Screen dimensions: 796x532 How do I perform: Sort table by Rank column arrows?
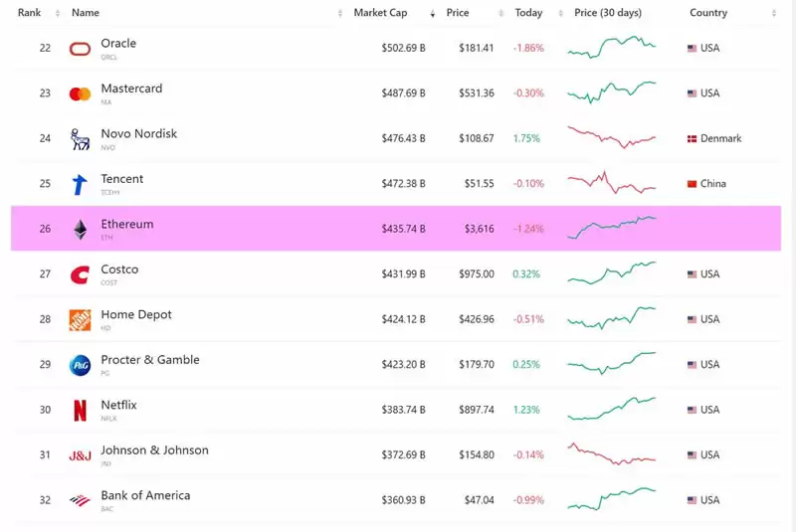[x=56, y=13]
